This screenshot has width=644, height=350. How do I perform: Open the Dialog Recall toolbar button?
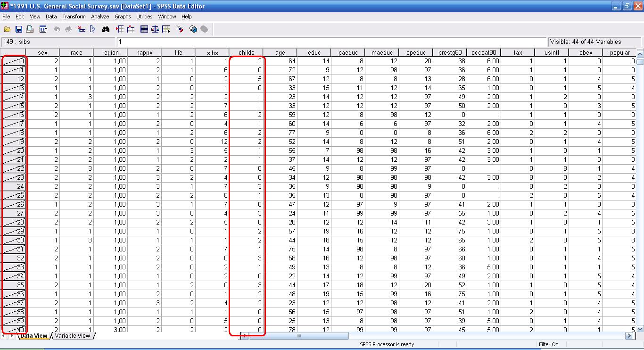pyautogui.click(x=43, y=29)
